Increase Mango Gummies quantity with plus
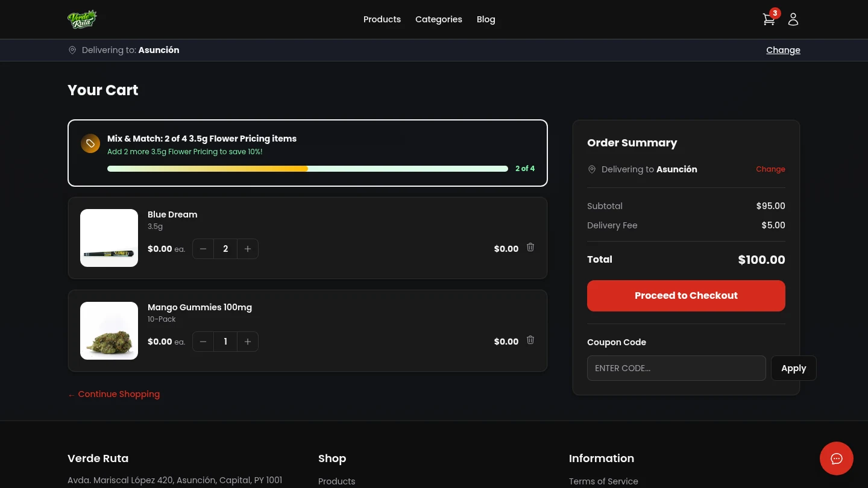Screen dimensions: 868x488 coord(248,342)
